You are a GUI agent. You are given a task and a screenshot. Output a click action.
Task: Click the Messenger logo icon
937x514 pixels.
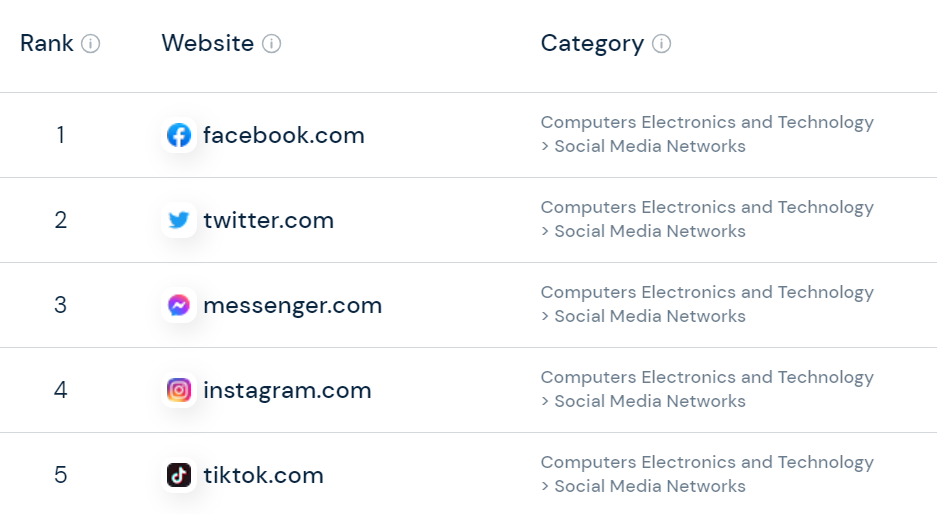(179, 305)
